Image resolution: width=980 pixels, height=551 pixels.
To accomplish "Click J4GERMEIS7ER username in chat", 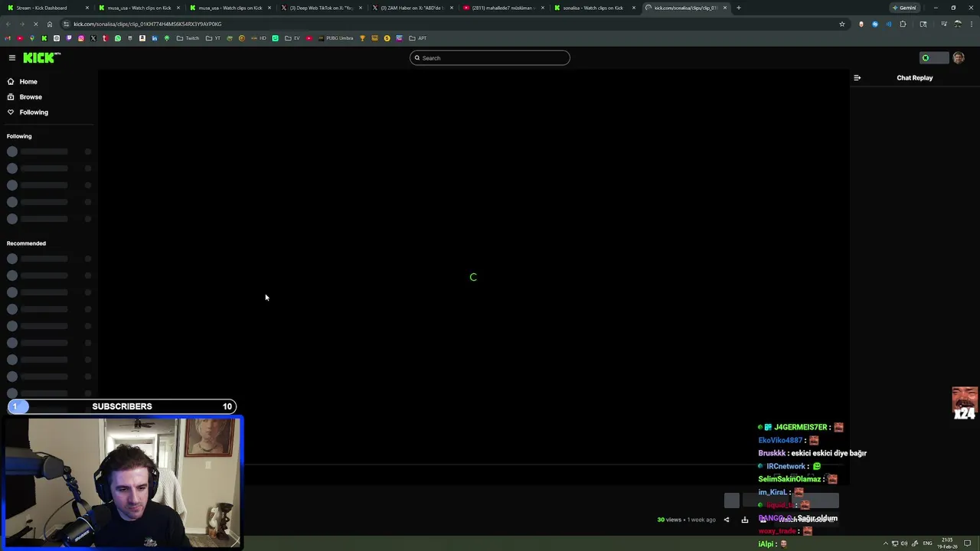I will coord(801,427).
